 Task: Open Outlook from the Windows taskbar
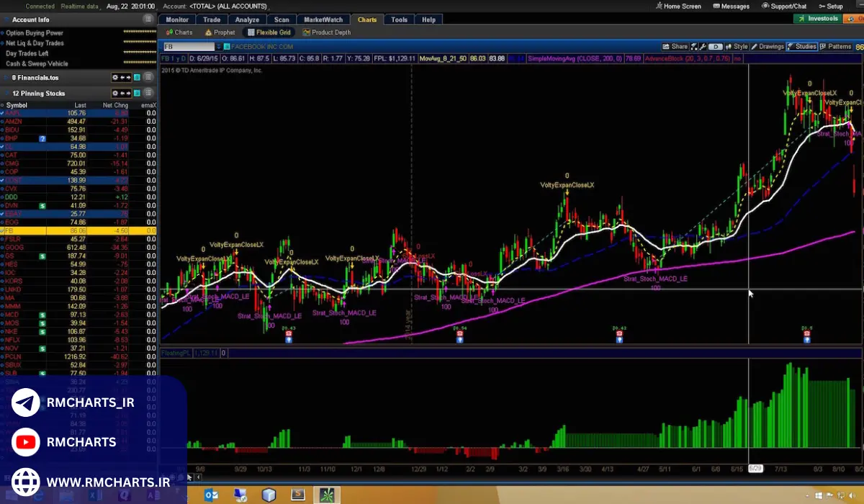click(x=212, y=495)
